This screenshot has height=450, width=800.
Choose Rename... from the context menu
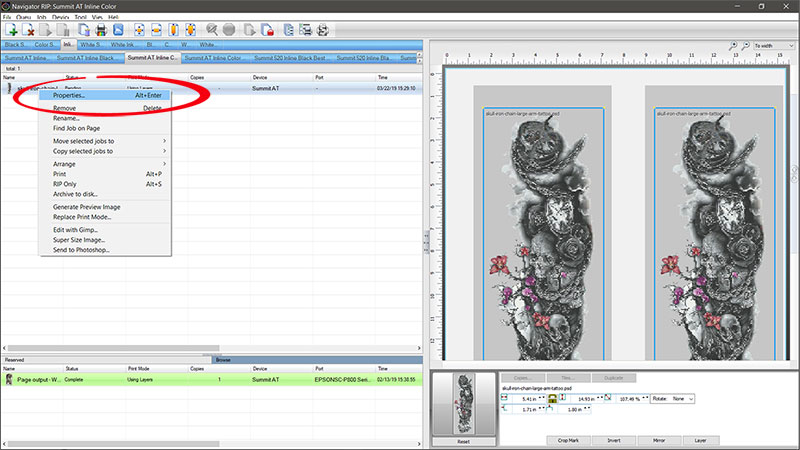106,118
